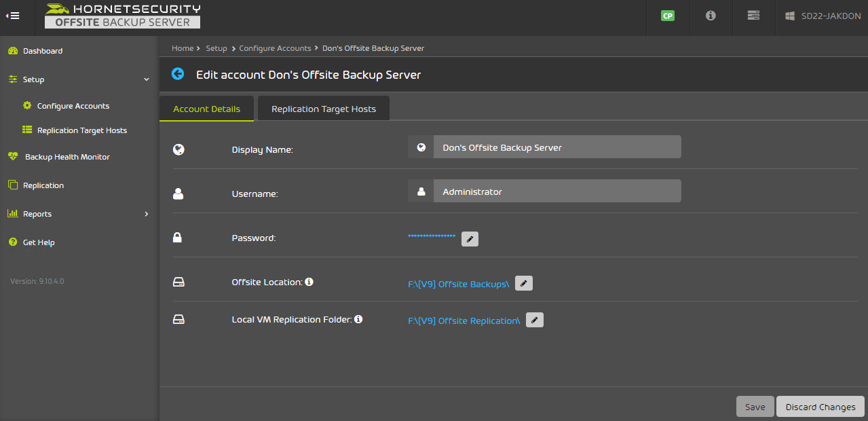The image size is (868, 421).
Task: Navigate to Configure Accounts breadcrumb link
Action: (275, 48)
